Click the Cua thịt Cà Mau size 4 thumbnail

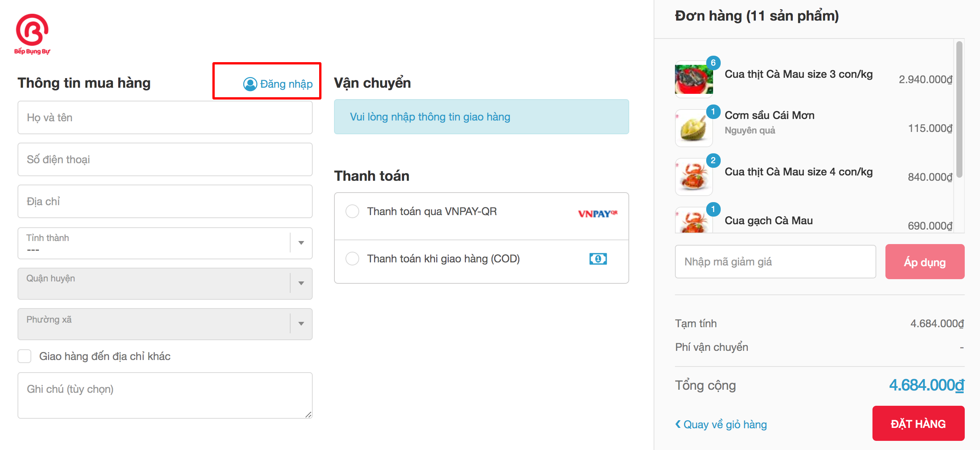tap(694, 177)
